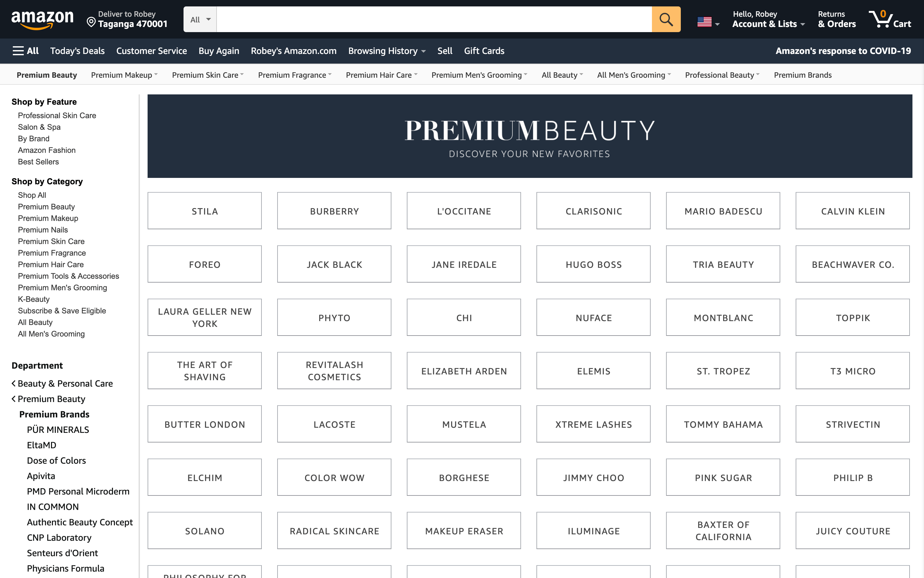
Task: Go to Buy Again
Action: pyautogui.click(x=219, y=51)
